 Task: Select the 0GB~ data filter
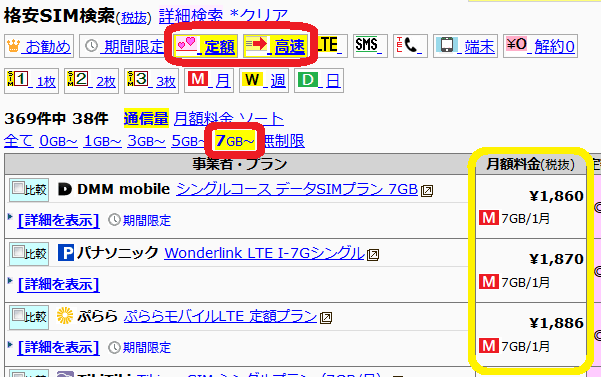pos(59,141)
